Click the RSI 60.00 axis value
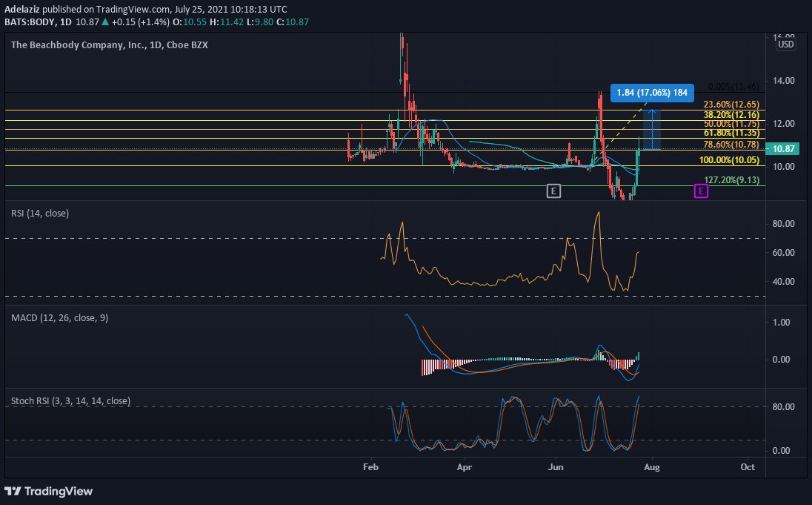 pyautogui.click(x=784, y=252)
